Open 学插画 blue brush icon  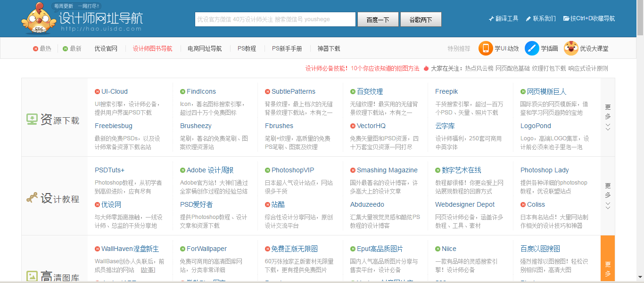[x=532, y=48]
